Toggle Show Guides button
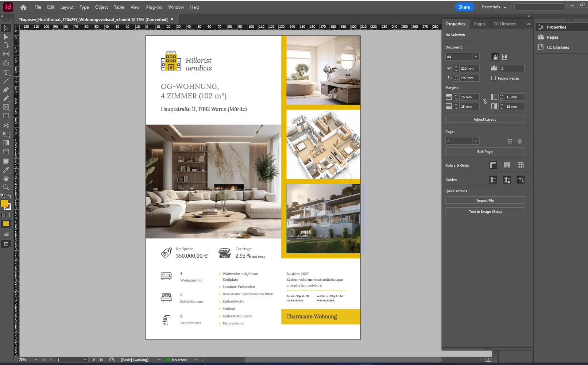This screenshot has height=365, width=588. [493, 180]
